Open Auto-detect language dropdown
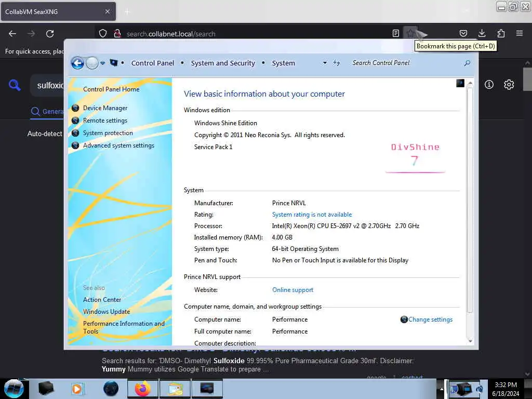Image resolution: width=532 pixels, height=399 pixels. (45, 134)
